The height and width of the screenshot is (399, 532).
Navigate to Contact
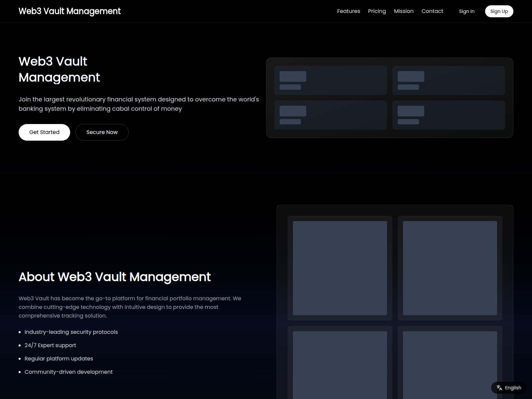(x=432, y=11)
